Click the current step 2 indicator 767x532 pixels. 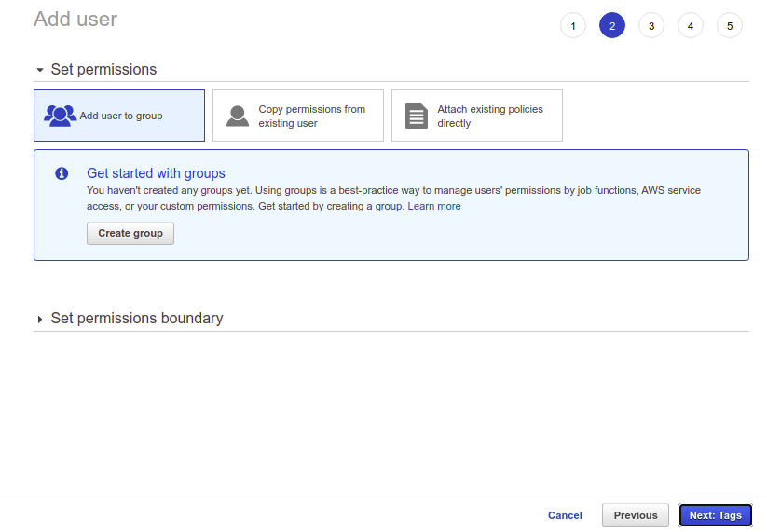tap(612, 26)
